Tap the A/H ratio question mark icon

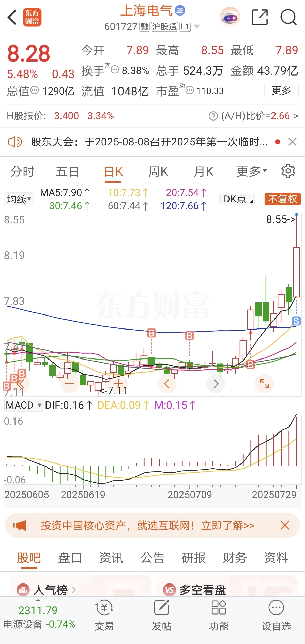coord(213,116)
